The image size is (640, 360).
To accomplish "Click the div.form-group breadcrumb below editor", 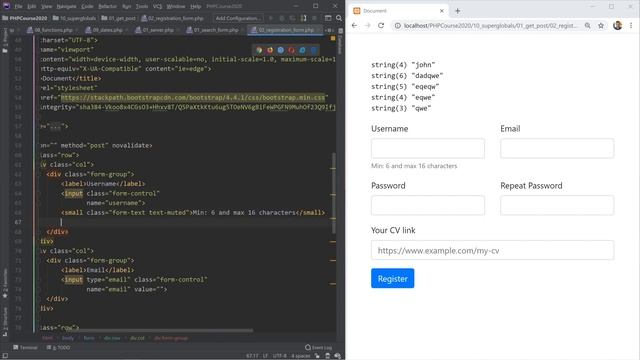I will tap(171, 338).
